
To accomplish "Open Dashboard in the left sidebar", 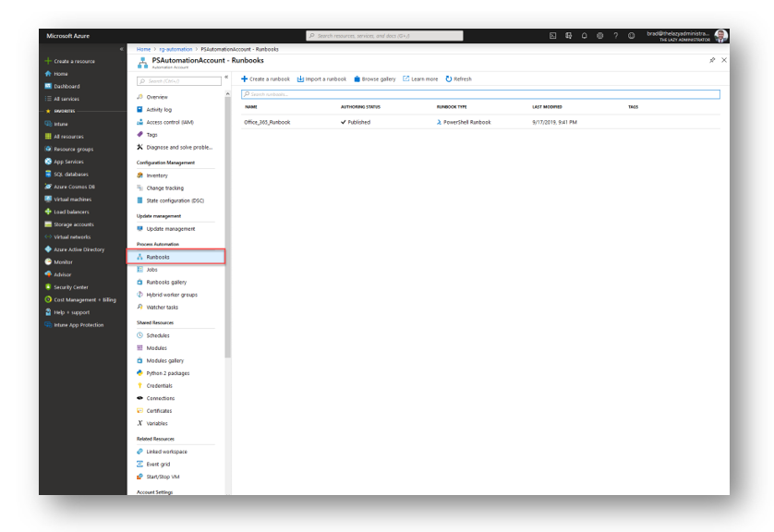I will click(62, 86).
